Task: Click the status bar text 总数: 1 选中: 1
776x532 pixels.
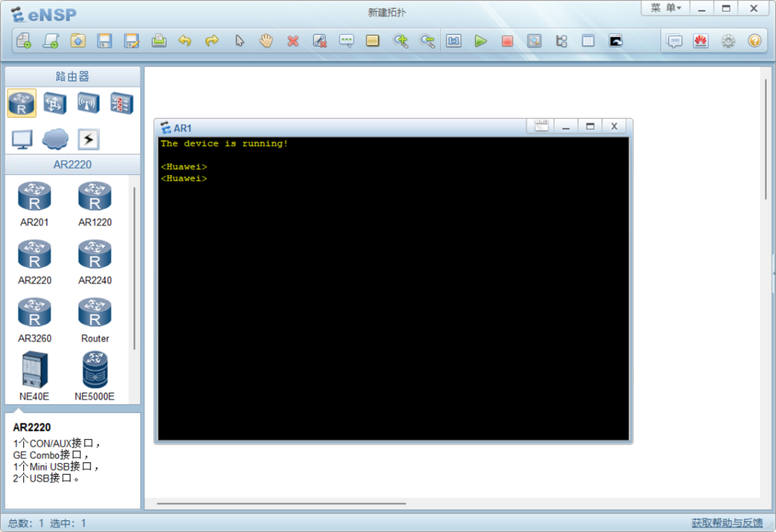Action: [x=47, y=523]
